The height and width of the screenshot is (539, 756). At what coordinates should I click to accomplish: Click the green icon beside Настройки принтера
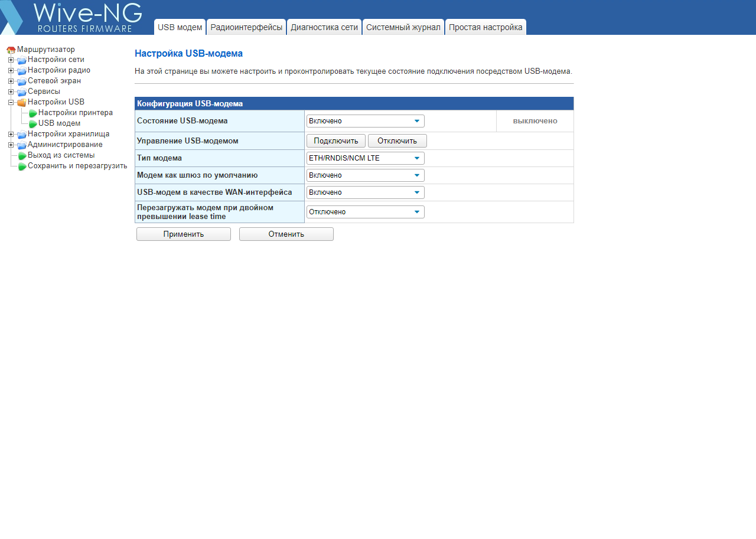click(x=33, y=113)
